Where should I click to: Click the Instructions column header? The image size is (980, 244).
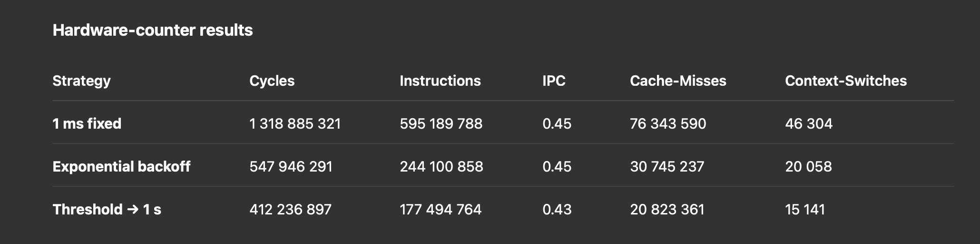coord(440,81)
